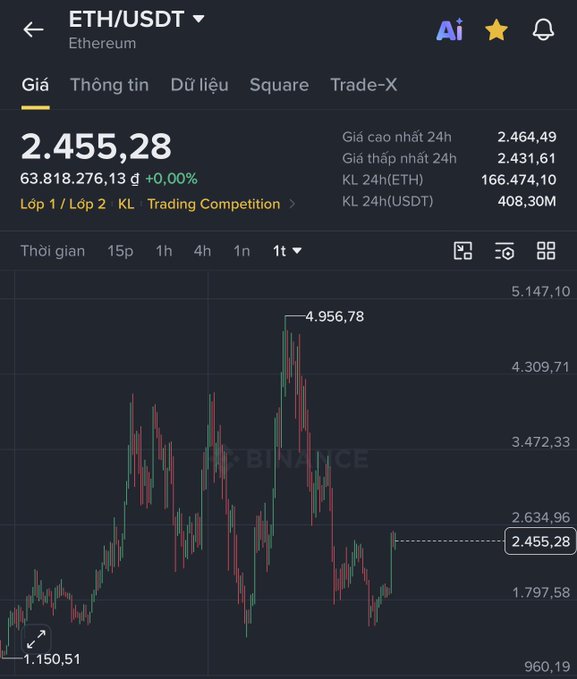
Task: Tap the 3.472,33 axis label
Action: click(x=541, y=442)
